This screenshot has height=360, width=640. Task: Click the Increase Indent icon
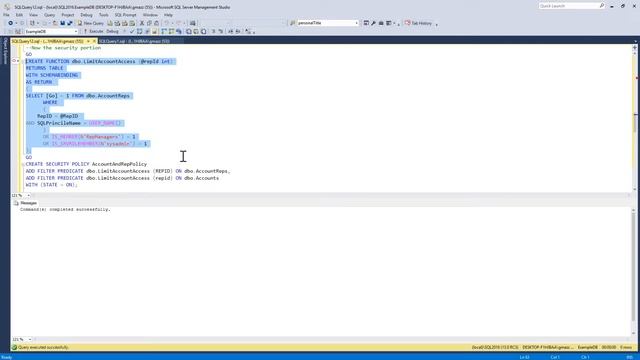[238, 31]
